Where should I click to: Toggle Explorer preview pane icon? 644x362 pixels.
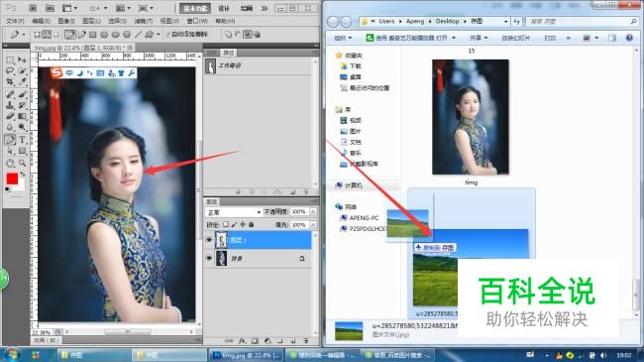click(x=612, y=38)
